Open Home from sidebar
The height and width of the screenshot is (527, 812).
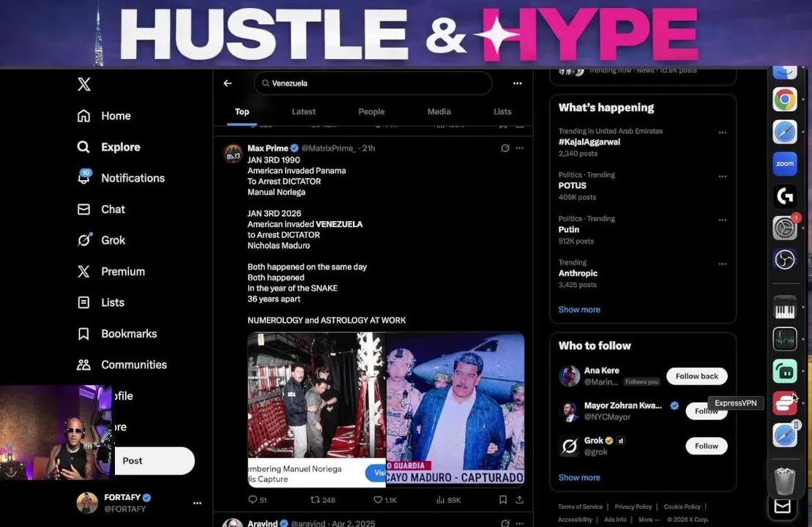coord(104,116)
